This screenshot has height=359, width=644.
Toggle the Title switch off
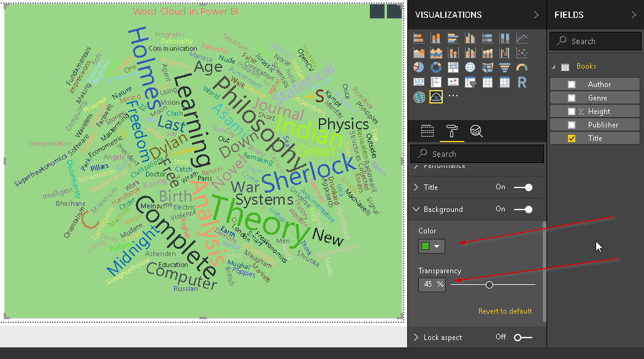(523, 187)
